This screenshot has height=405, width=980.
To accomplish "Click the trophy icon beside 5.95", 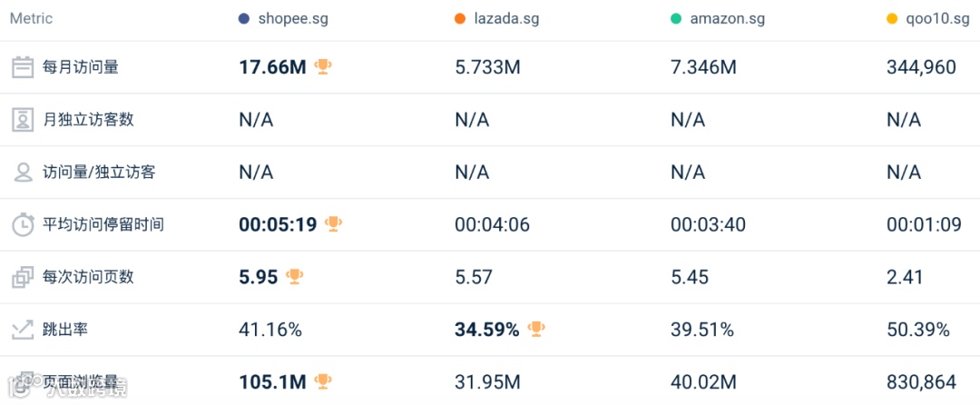I will [294, 276].
